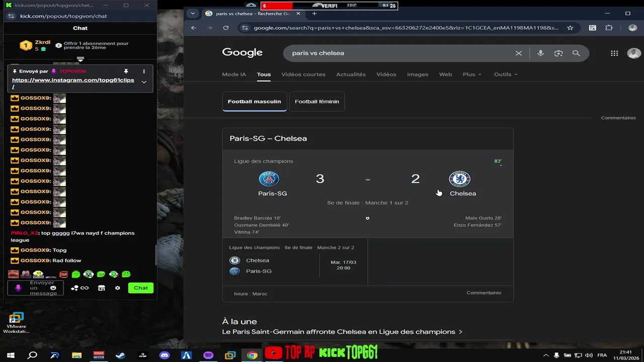Image resolution: width=644 pixels, height=362 pixels.
Task: Open the emoji picker in message box
Action: coord(53,288)
